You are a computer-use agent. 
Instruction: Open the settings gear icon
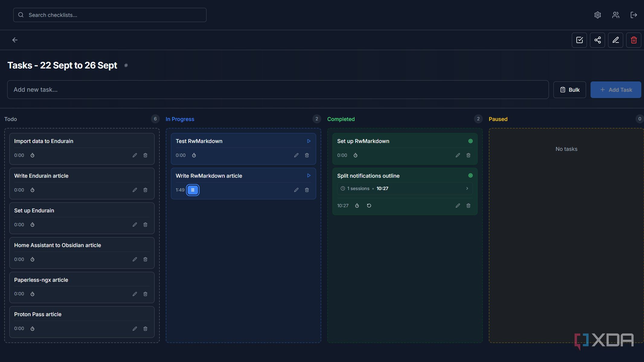(x=598, y=15)
